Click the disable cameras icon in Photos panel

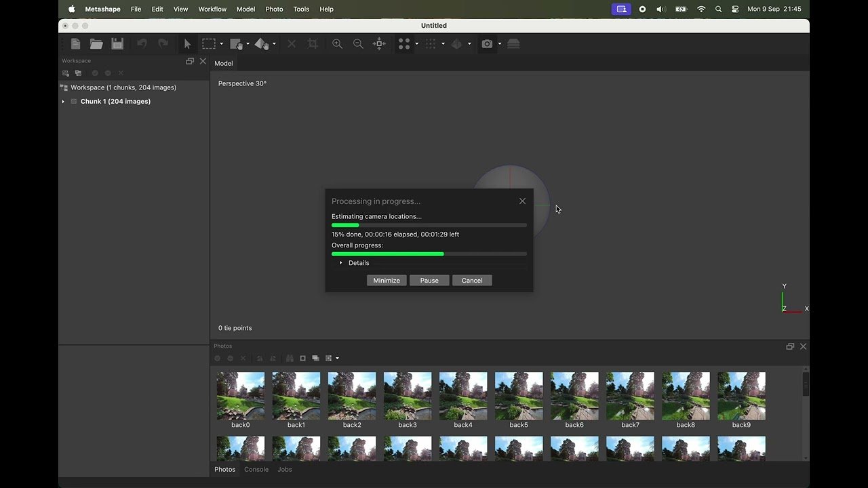231,359
